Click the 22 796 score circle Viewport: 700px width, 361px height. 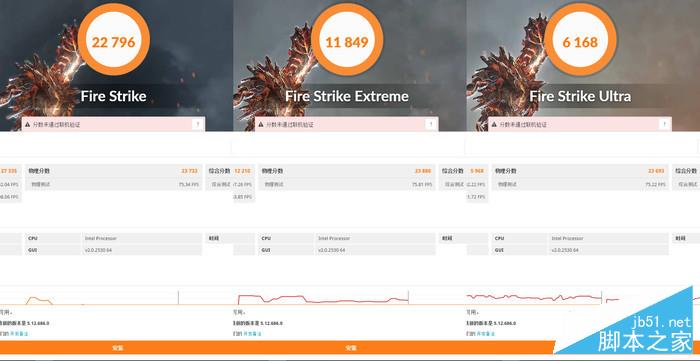113,40
